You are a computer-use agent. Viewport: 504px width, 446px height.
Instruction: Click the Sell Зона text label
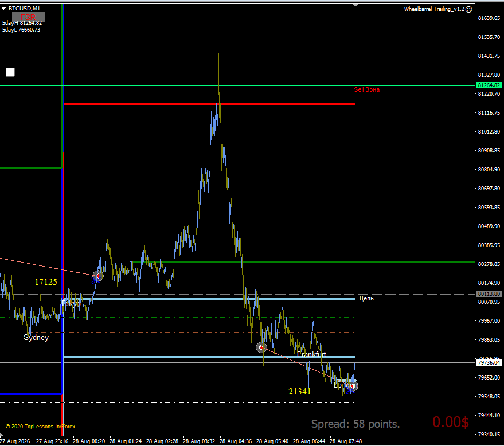point(367,89)
